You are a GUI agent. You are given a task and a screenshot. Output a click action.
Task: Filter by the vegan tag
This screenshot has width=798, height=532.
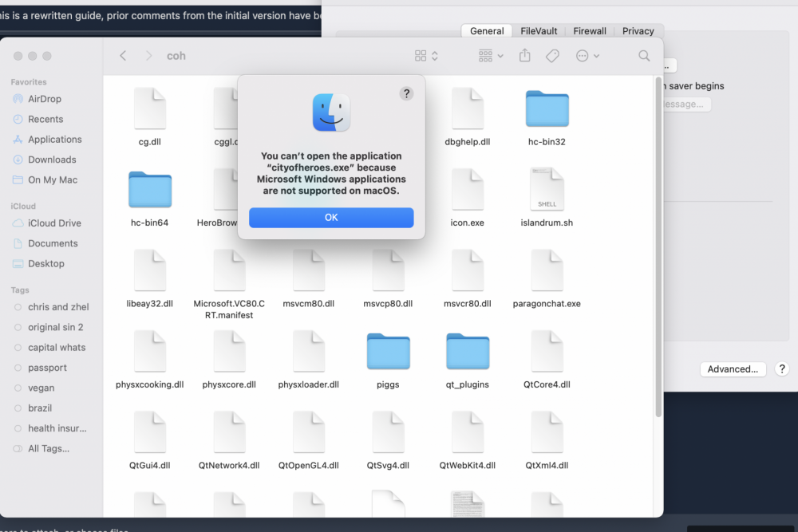(x=41, y=388)
